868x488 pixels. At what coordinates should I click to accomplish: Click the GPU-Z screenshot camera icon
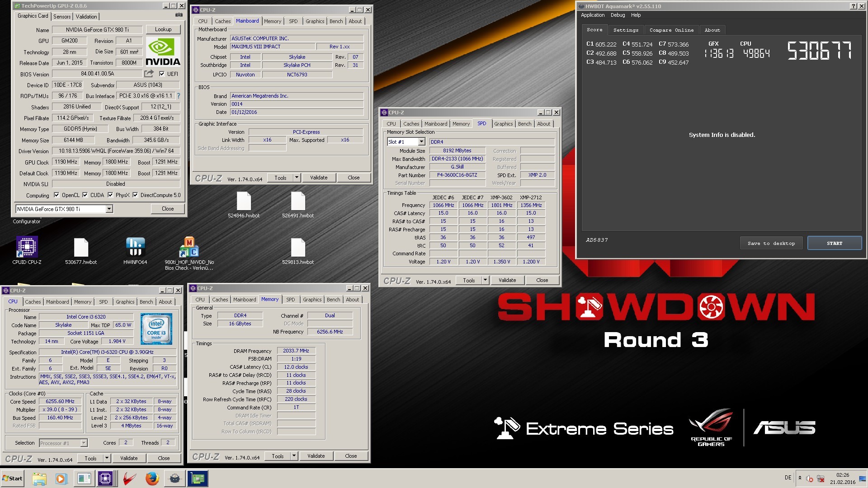click(x=179, y=15)
